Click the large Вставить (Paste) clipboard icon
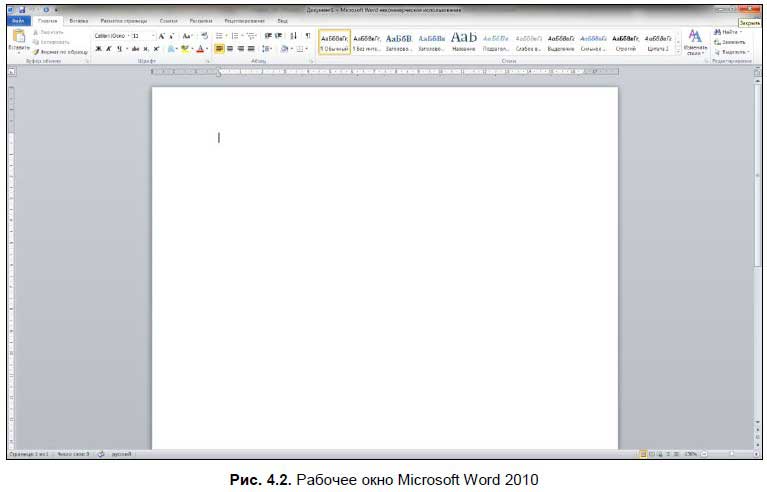 pos(19,36)
